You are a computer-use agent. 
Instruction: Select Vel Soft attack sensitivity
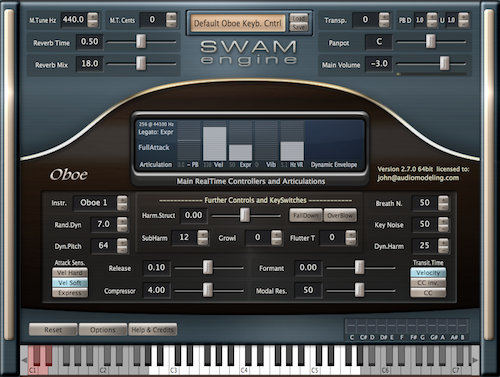pos(70,283)
